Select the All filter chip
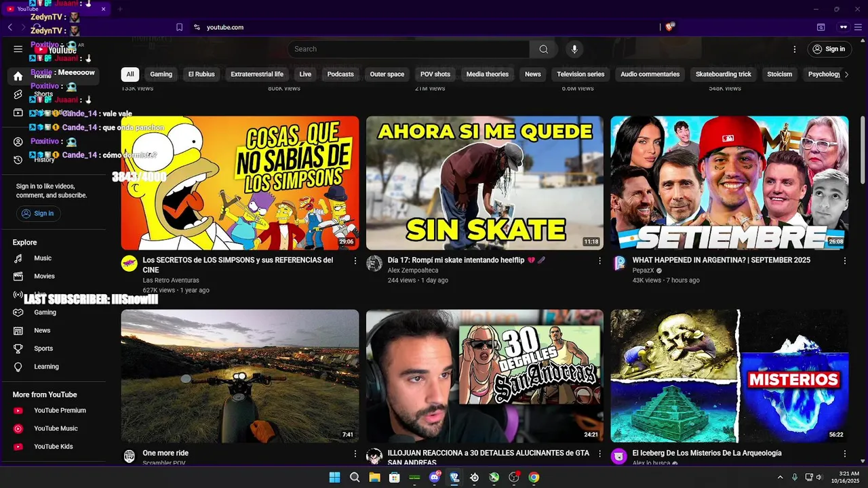The image size is (868, 488). coord(130,75)
